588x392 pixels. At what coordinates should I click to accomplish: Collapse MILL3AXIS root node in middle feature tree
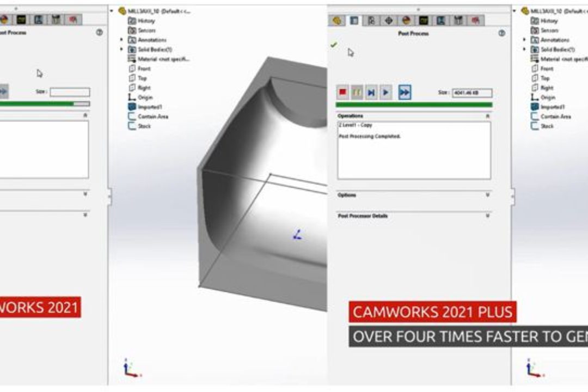tap(112, 11)
